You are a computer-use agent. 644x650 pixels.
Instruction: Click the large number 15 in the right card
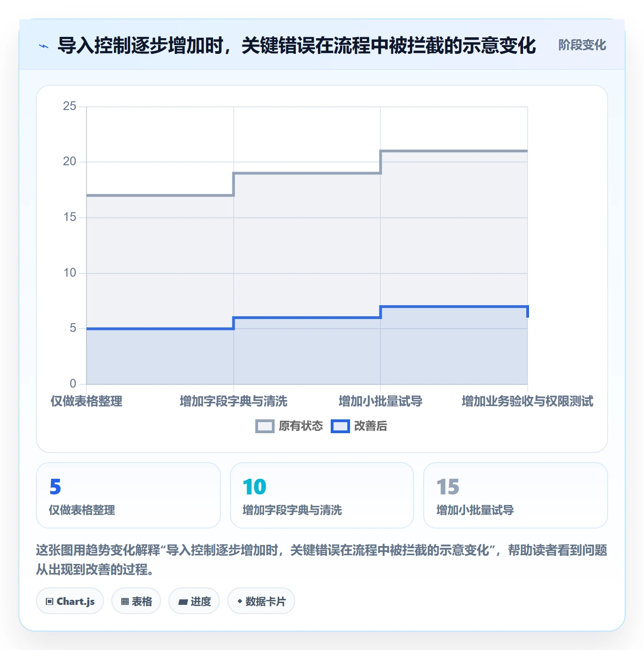point(448,487)
